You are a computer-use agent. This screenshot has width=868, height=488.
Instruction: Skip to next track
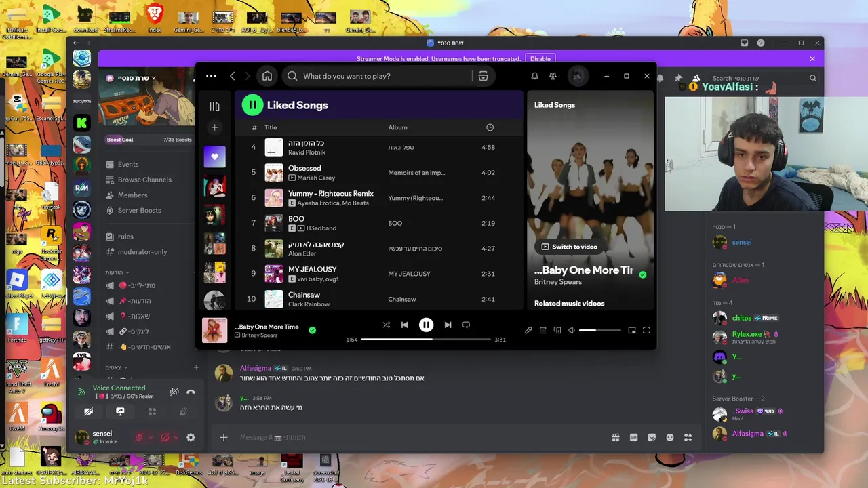point(448,325)
